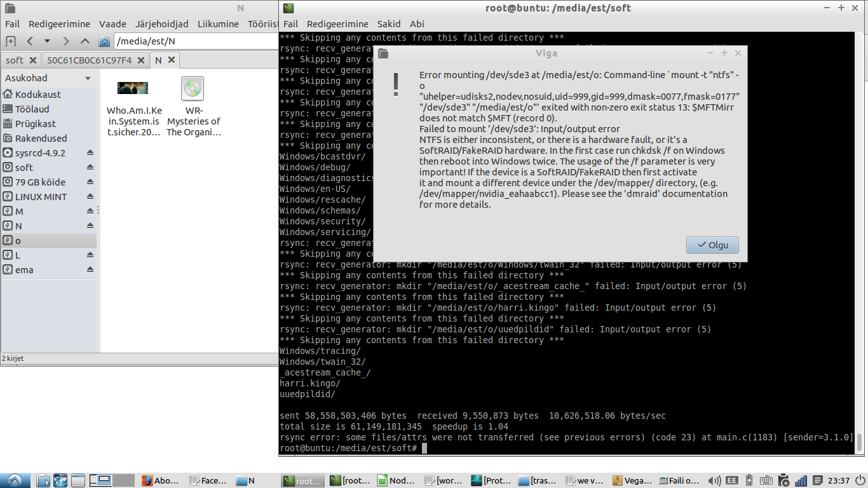Open the back-history dropdown arrow
Viewport: 868px width, 488px height.
tap(47, 41)
